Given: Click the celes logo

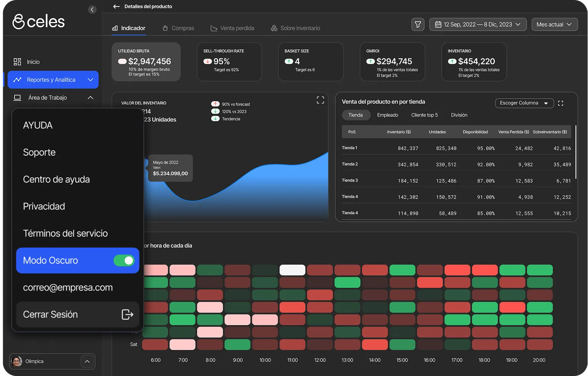Looking at the screenshot, I should [x=39, y=22].
